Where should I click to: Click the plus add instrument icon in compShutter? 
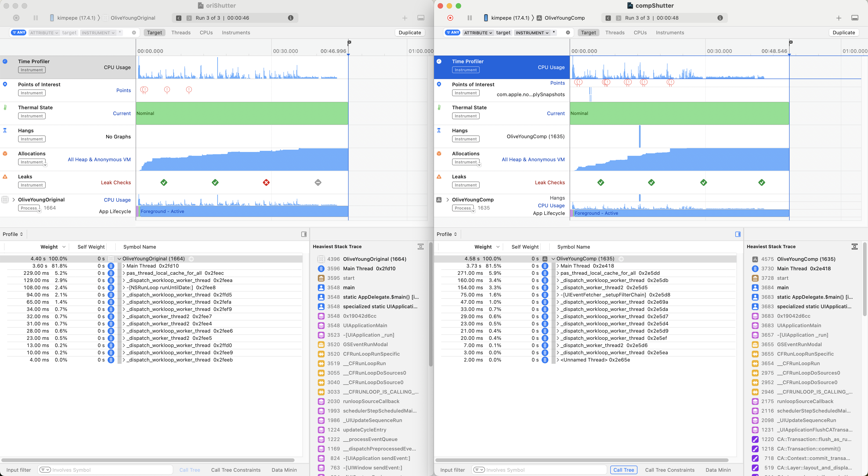[839, 18]
